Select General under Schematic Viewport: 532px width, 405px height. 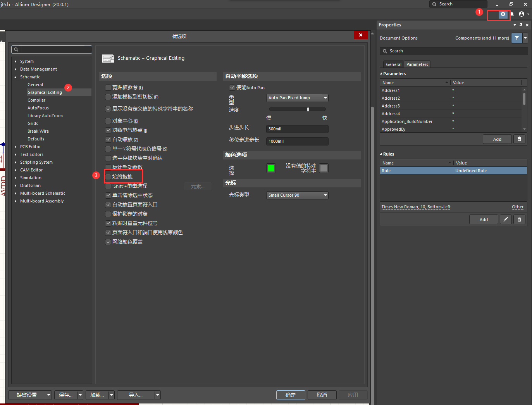pos(35,85)
